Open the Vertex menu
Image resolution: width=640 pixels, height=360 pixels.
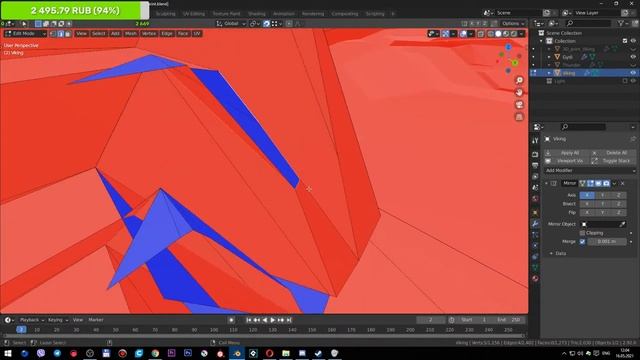(149, 33)
